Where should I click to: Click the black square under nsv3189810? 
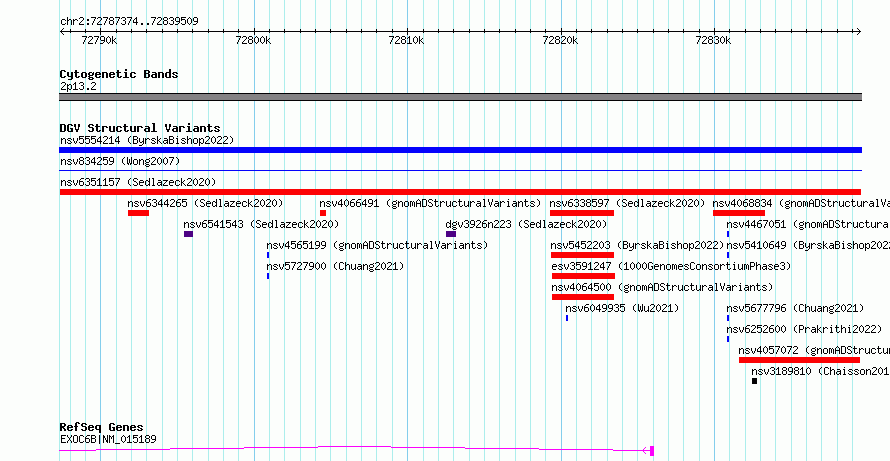click(754, 381)
